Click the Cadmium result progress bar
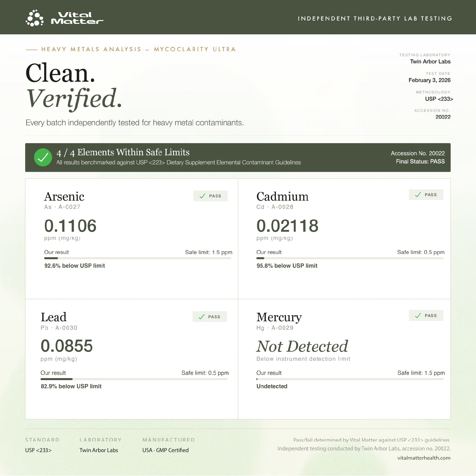476x476 pixels. pyautogui.click(x=350, y=258)
